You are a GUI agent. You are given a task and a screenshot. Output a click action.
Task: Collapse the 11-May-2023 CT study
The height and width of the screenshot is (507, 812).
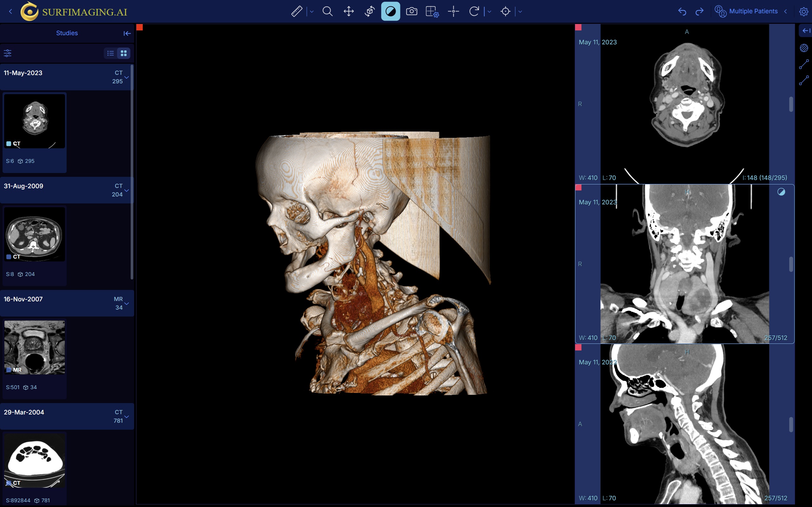point(127,77)
